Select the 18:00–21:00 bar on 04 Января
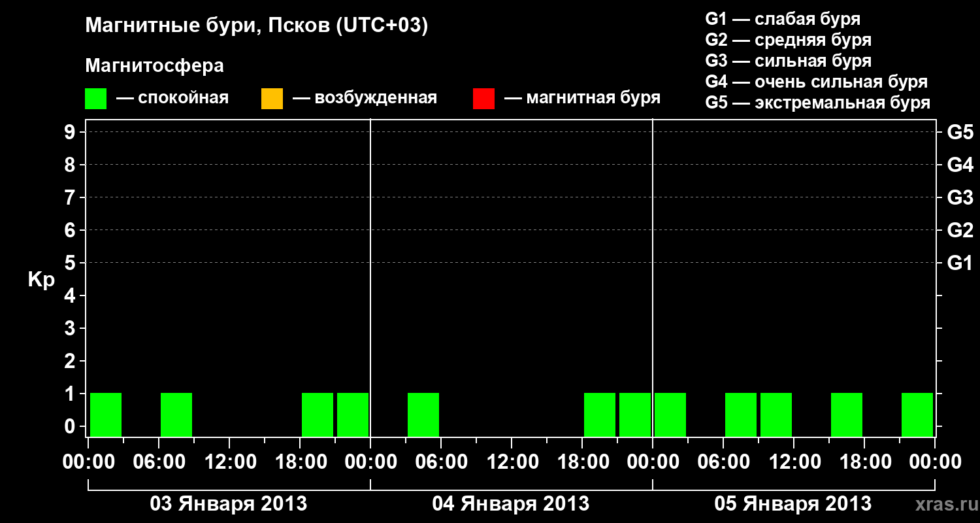This screenshot has width=980, height=523. pos(600,414)
